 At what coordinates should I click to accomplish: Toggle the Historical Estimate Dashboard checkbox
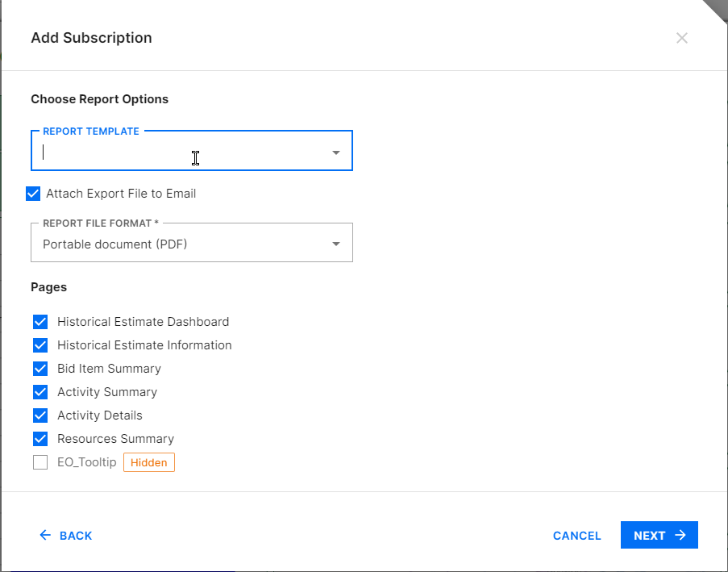pyautogui.click(x=40, y=322)
